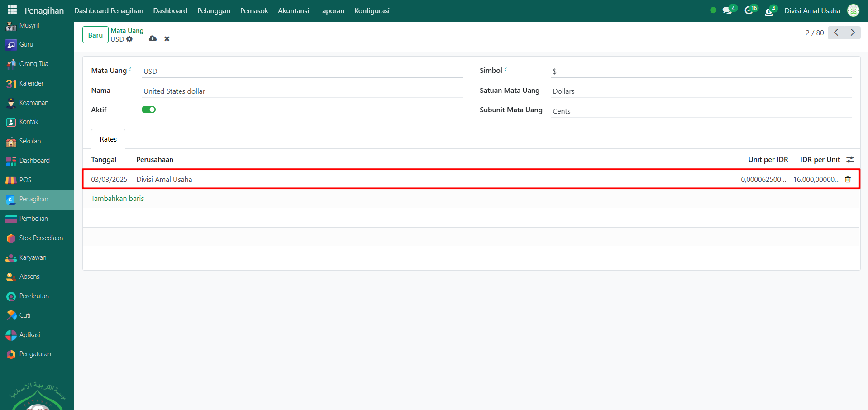Click the cloud save record icon
Screen dimensions: 868x410
point(153,39)
